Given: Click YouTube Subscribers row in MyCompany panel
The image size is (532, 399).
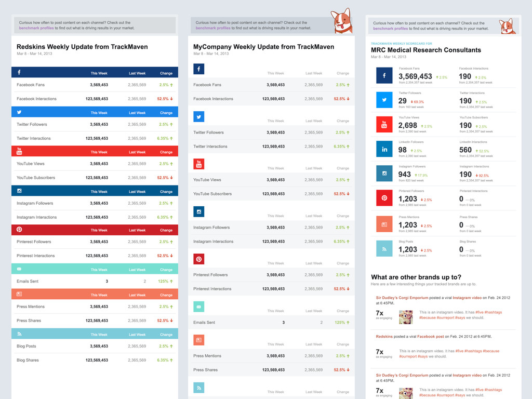Looking at the screenshot, I should [271, 194].
